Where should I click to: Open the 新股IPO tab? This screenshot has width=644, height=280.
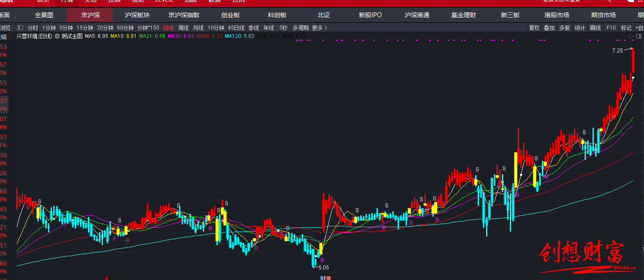click(x=370, y=15)
